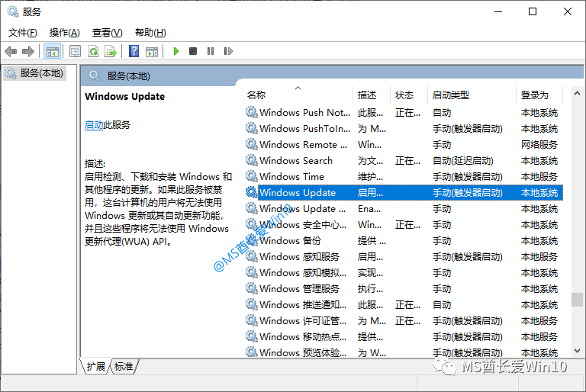Restart the service with the restart icon
The image size is (586, 392).
(x=228, y=51)
